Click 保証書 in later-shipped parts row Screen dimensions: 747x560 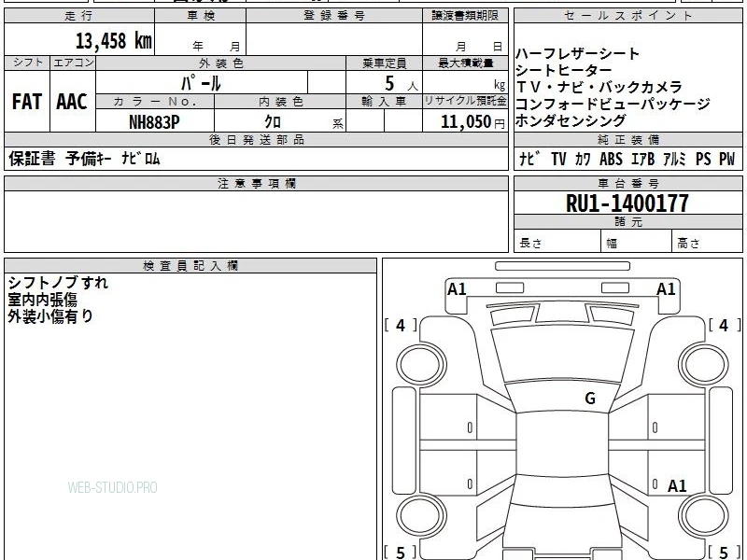click(x=32, y=159)
